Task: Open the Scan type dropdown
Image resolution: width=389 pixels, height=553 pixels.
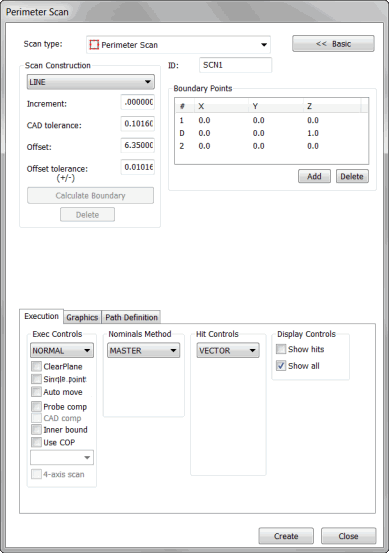Action: 178,45
